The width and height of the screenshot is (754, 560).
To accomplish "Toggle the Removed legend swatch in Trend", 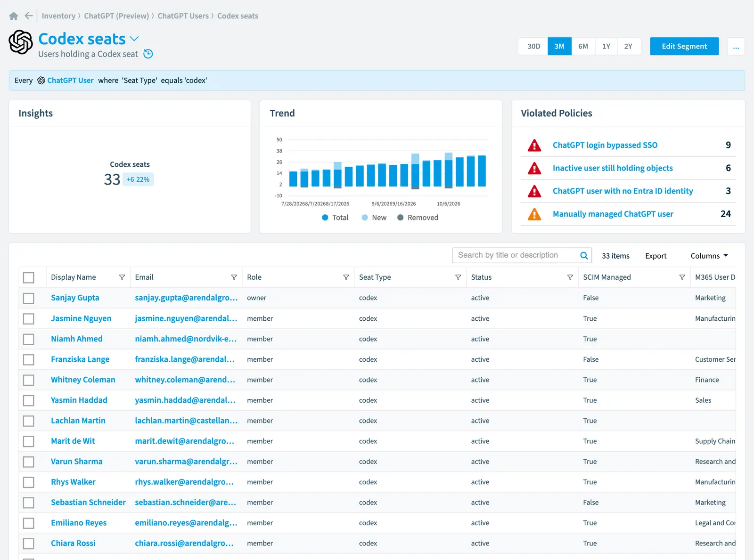I will click(x=400, y=218).
